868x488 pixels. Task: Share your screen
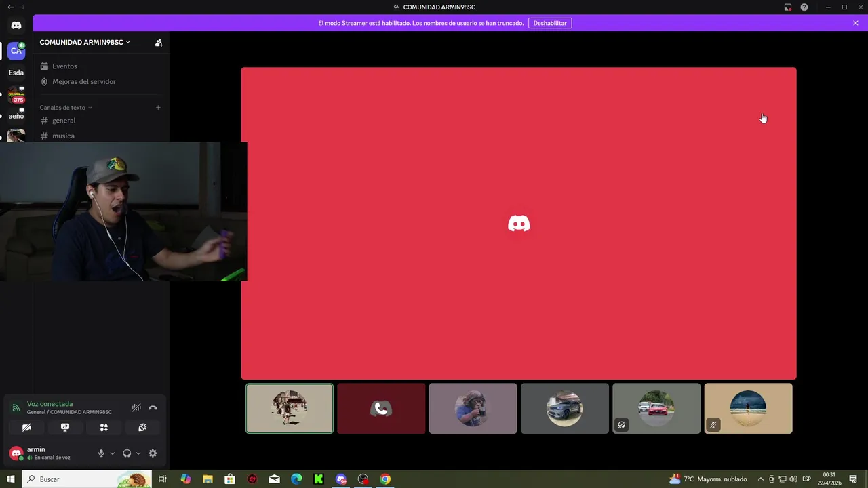[65, 428]
